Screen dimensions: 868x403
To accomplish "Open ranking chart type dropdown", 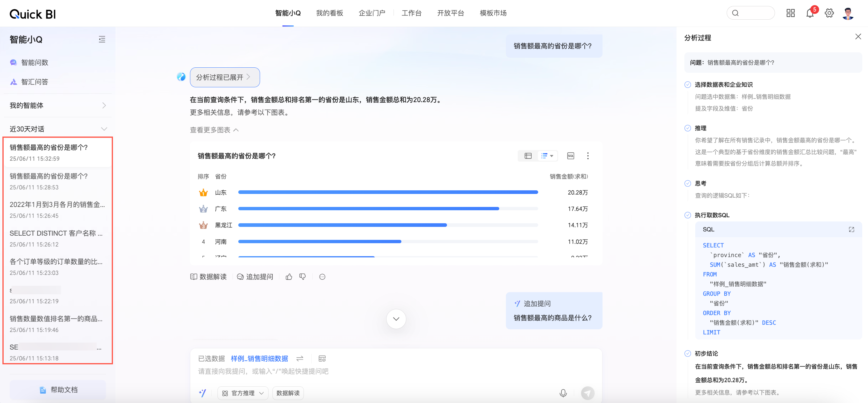I will pos(547,156).
